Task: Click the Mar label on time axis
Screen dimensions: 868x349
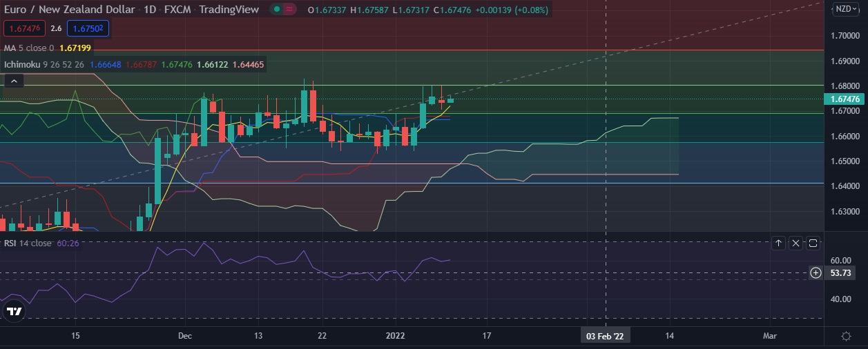Action: coord(769,336)
